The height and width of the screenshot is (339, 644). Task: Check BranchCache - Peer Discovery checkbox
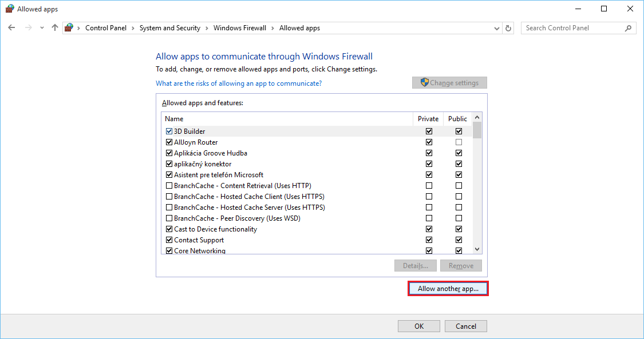169,218
